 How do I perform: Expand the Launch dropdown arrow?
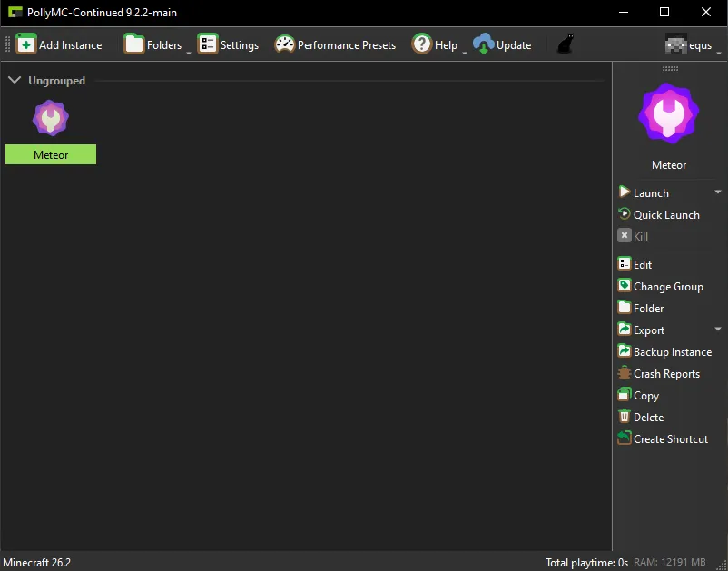717,192
